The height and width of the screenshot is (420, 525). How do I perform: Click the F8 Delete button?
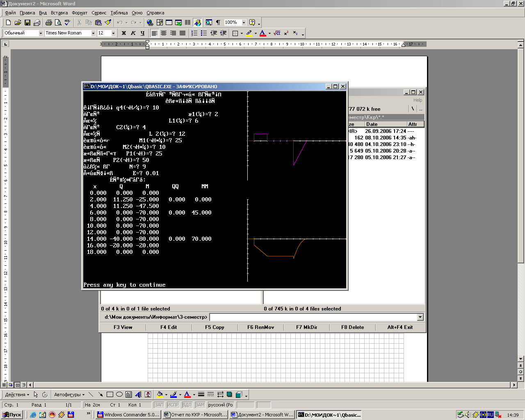point(352,327)
